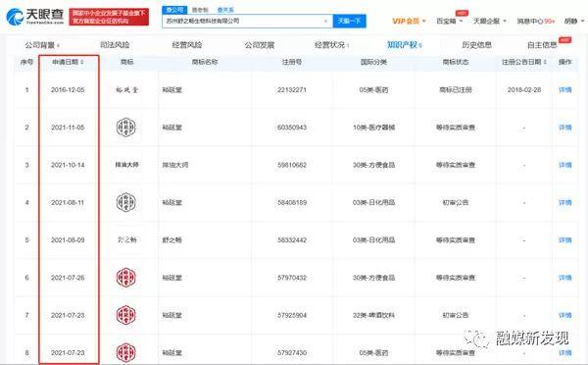Click 10类-医疗器械 classification cell
Viewport: 588px width, 365px height.
click(x=373, y=128)
